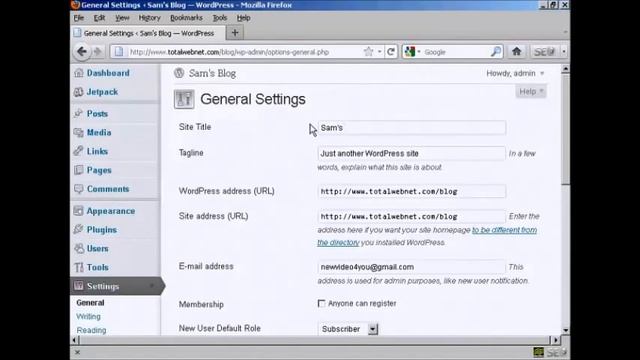
Task: Click the vertical scrollbar up arrow
Action: pos(565,69)
